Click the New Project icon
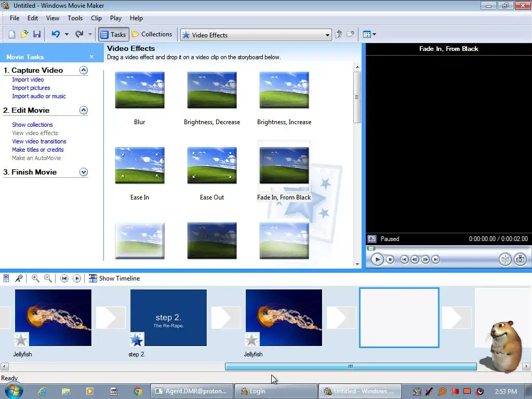 tap(12, 34)
